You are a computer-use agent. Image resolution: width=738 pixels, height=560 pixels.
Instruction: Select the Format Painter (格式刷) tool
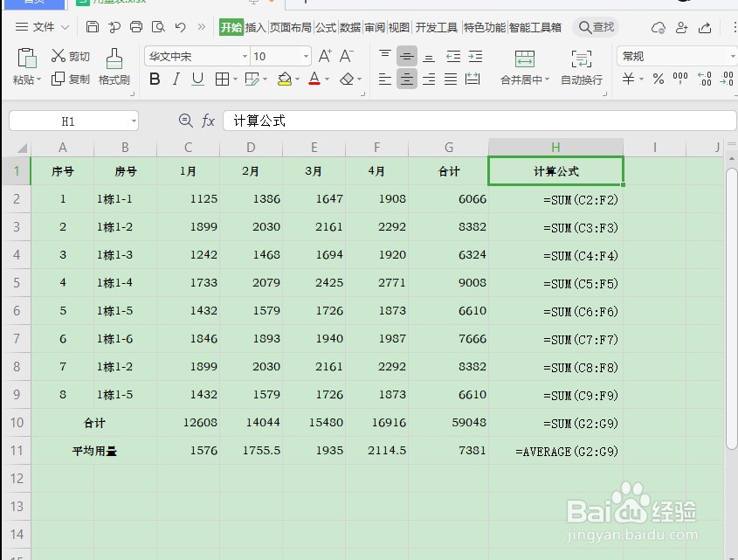pos(114,67)
